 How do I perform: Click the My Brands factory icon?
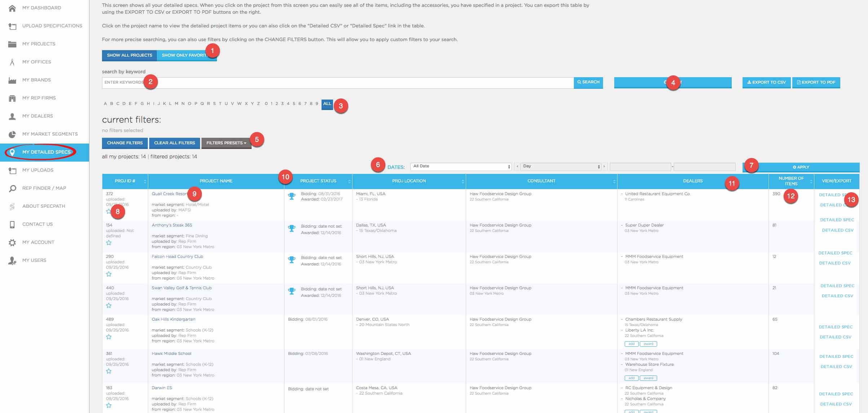pyautogui.click(x=12, y=80)
